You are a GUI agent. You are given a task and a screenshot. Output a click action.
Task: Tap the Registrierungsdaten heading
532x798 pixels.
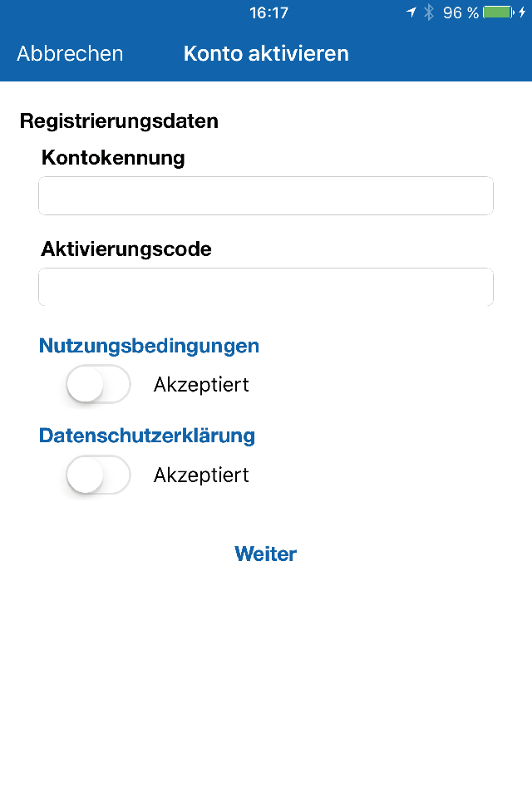[x=119, y=121]
